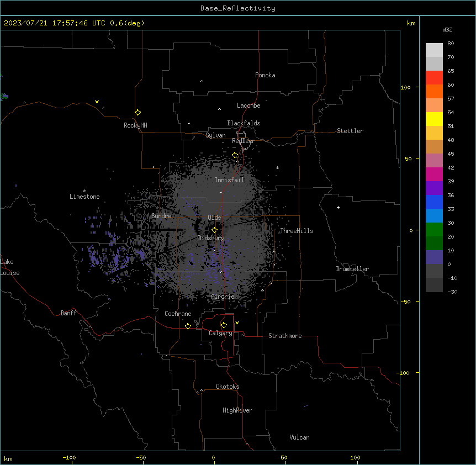Click the asterisk marker above Limestone label
This screenshot has height=465, width=476.
click(84, 191)
